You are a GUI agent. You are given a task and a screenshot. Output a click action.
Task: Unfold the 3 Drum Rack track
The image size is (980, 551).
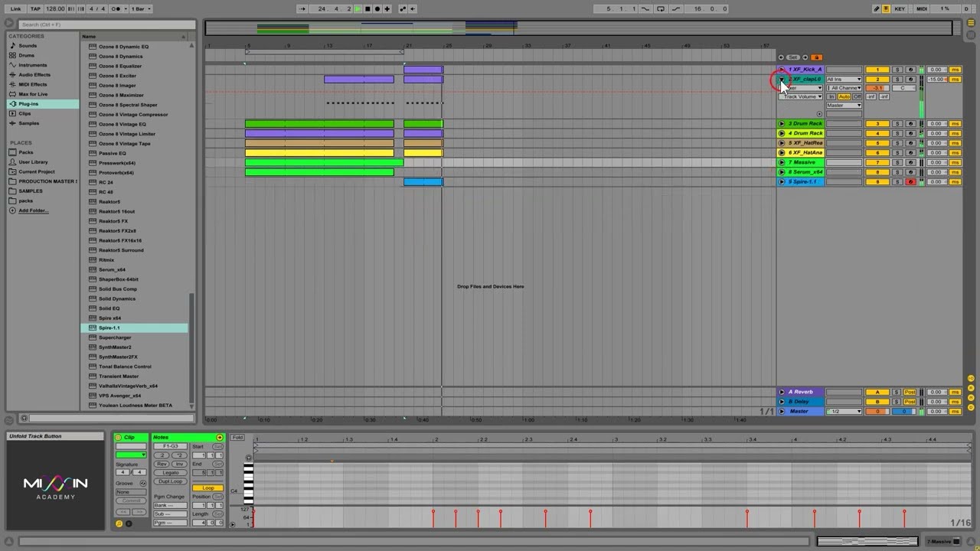[x=782, y=123]
